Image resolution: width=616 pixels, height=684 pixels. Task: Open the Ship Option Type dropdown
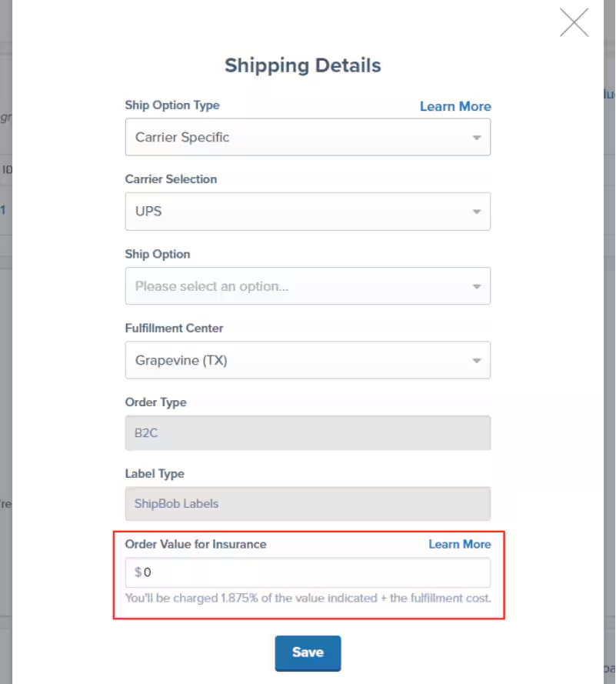point(308,137)
